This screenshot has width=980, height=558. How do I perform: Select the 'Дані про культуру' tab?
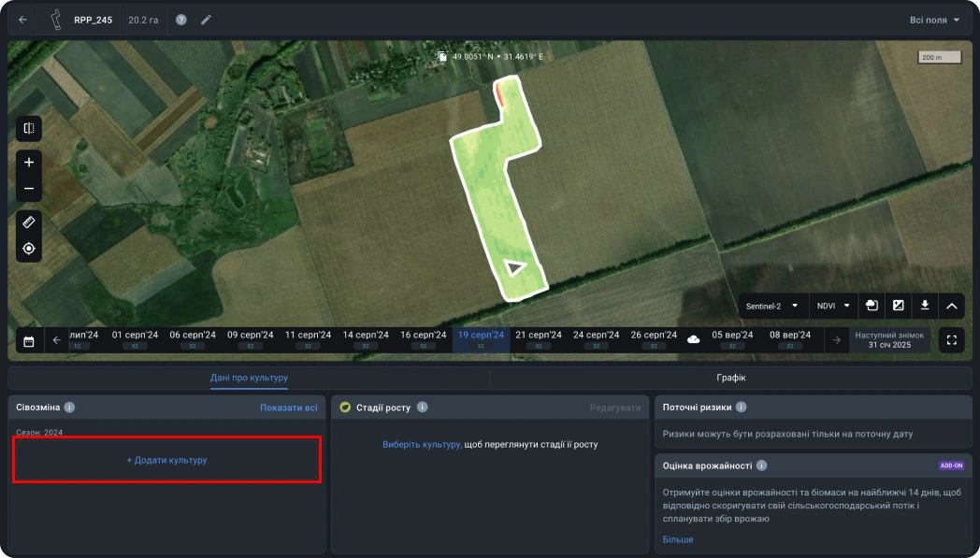(x=249, y=378)
